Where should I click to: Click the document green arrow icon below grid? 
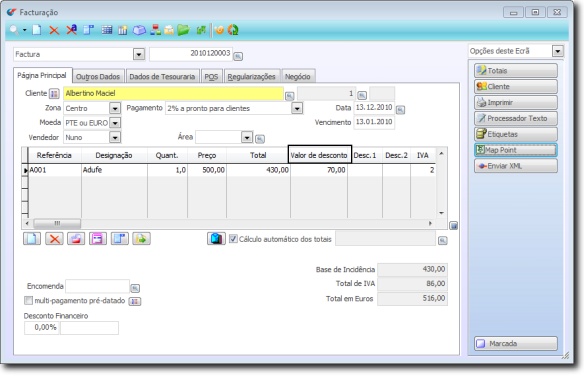tap(142, 238)
